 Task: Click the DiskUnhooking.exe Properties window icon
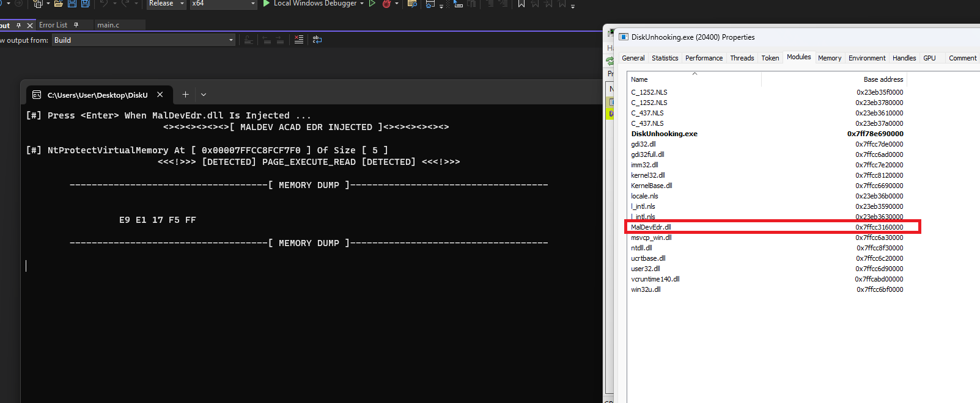coord(624,37)
